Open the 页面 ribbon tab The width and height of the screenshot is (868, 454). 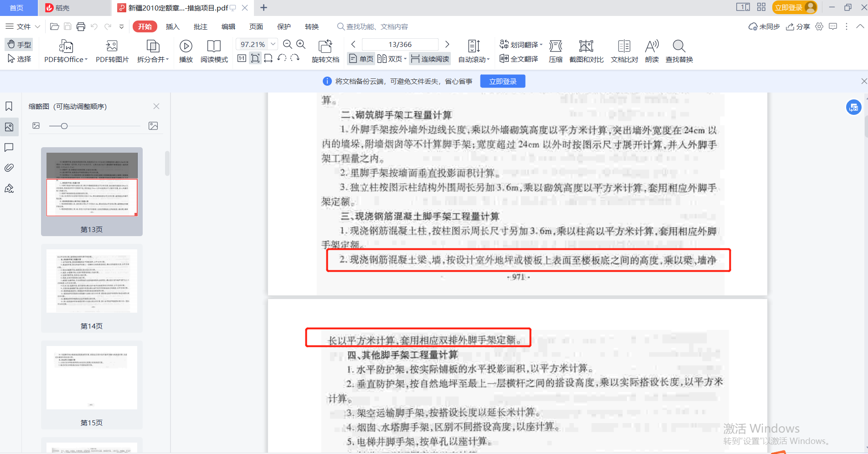(256, 26)
